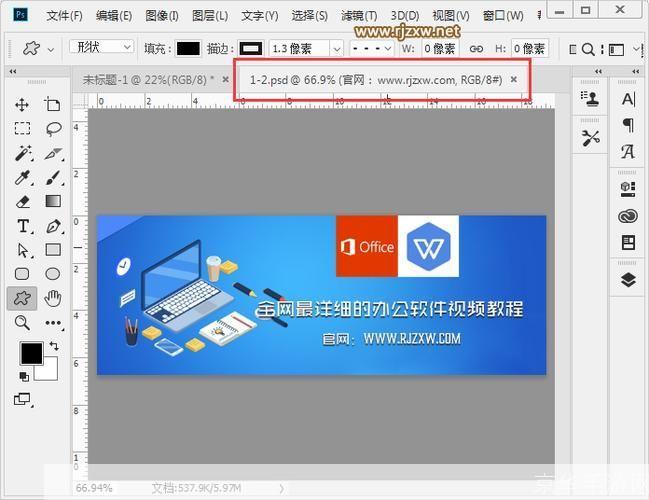
Task: Select the Pen tool
Action: [54, 226]
